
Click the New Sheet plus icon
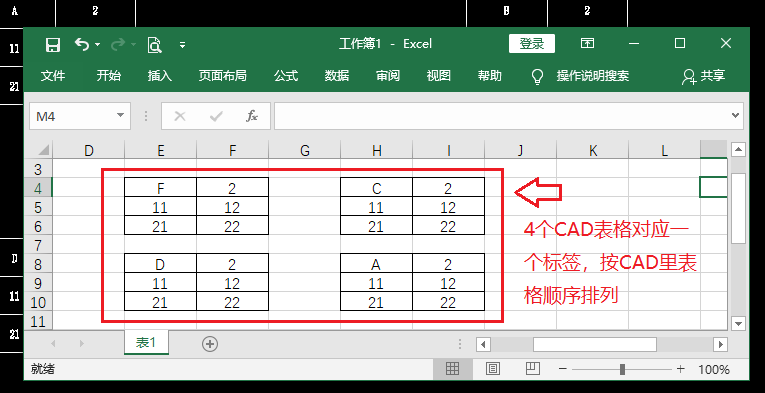pos(210,344)
